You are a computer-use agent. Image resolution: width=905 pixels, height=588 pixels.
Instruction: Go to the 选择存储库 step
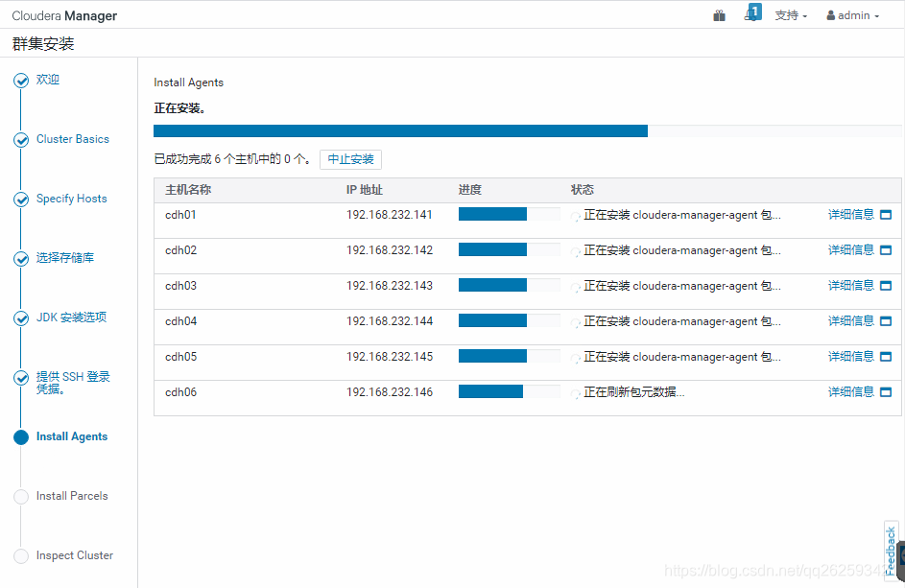click(x=65, y=258)
